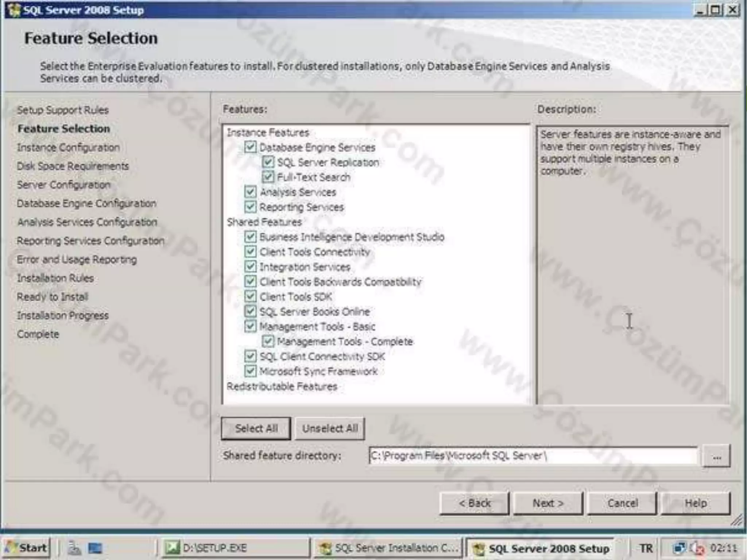Click the SQL Server Setup title bar icon
The image size is (747, 560).
[x=14, y=10]
